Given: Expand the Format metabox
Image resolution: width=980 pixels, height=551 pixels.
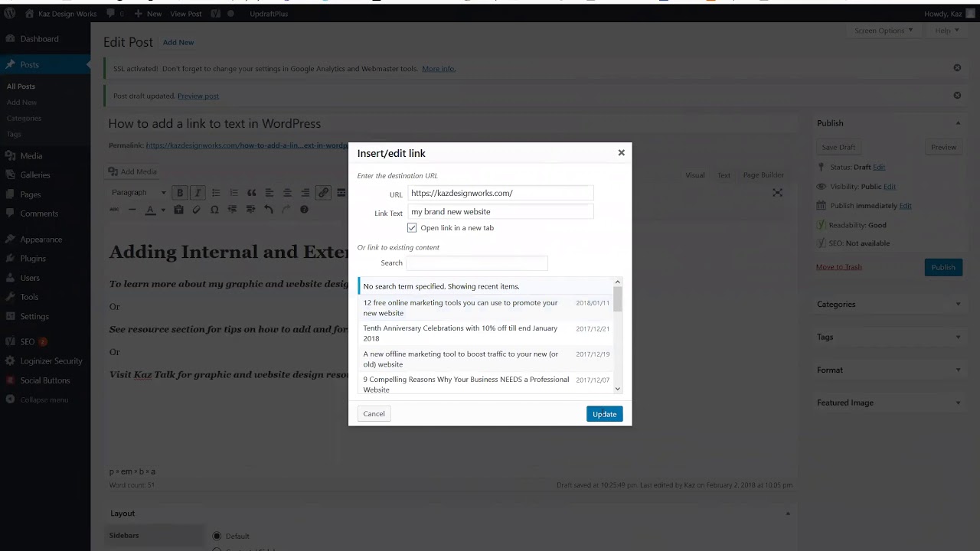Looking at the screenshot, I should tap(957, 370).
